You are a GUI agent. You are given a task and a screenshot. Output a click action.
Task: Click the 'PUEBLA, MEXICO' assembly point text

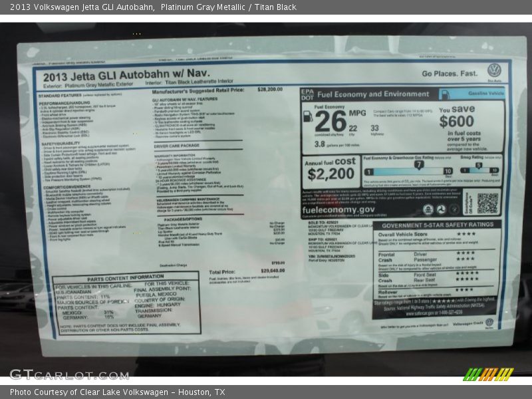156,295
